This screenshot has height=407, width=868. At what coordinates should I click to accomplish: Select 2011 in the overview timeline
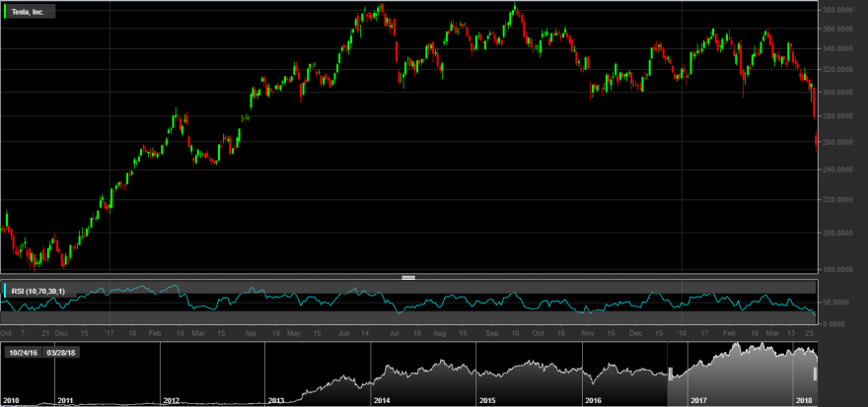65,400
